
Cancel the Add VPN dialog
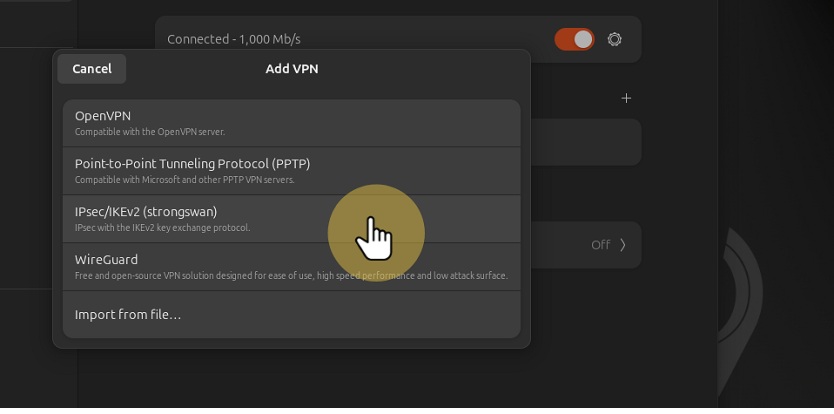92,69
